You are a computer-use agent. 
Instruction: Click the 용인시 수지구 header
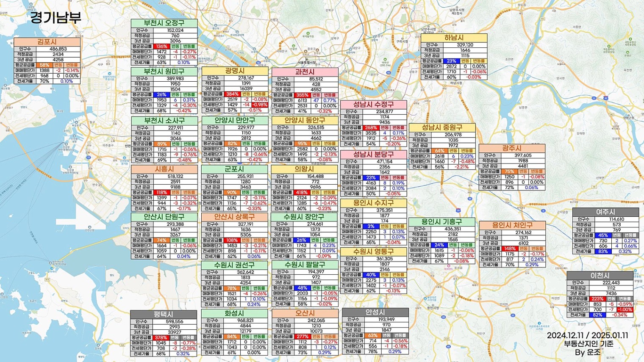pyautogui.click(x=374, y=203)
